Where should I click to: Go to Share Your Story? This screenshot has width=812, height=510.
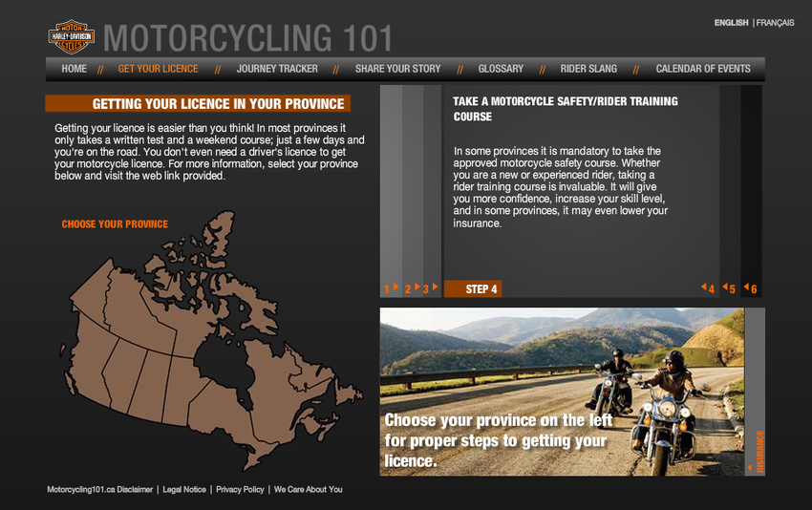pos(397,69)
